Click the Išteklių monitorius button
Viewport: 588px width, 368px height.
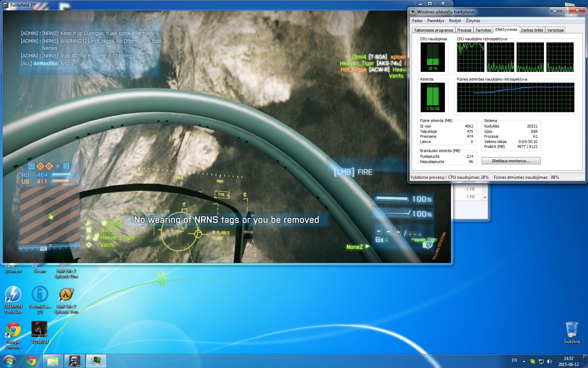[511, 161]
